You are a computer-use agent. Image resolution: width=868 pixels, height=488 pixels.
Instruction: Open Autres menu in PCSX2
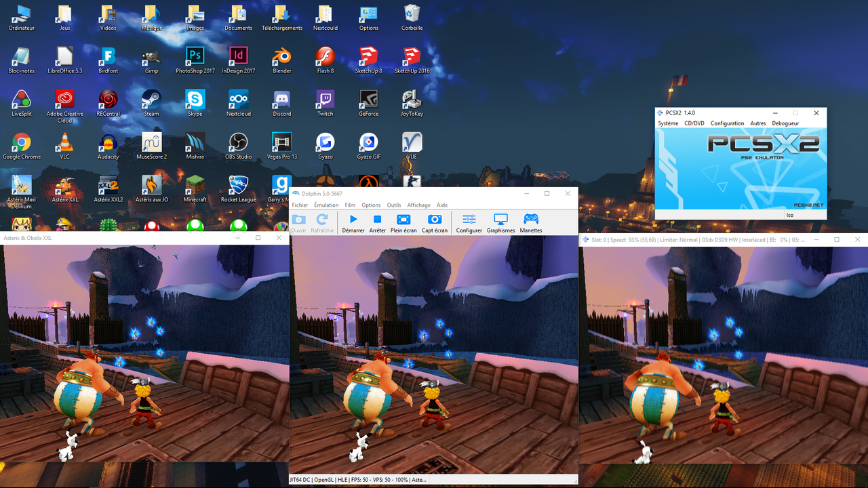pos(758,123)
